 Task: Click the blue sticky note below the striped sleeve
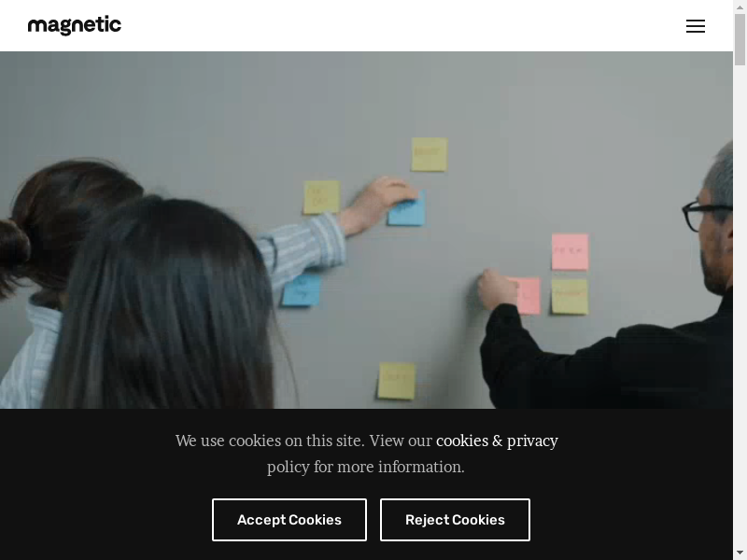pyautogui.click(x=301, y=290)
